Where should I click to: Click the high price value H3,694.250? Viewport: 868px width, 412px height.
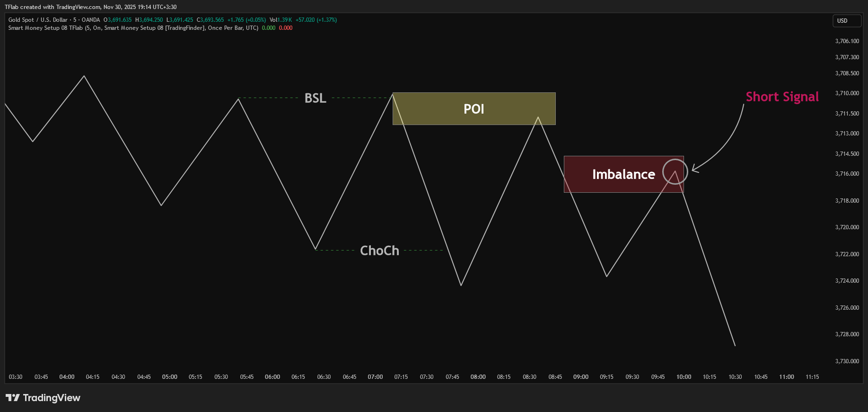tap(149, 20)
